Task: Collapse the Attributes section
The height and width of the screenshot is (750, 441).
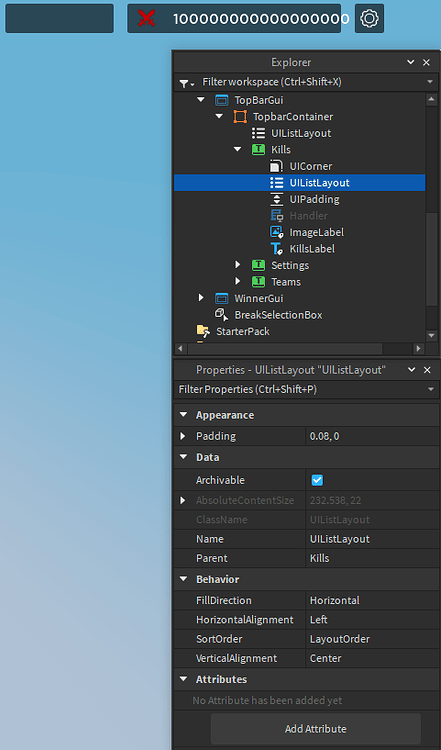Action: coord(183,679)
